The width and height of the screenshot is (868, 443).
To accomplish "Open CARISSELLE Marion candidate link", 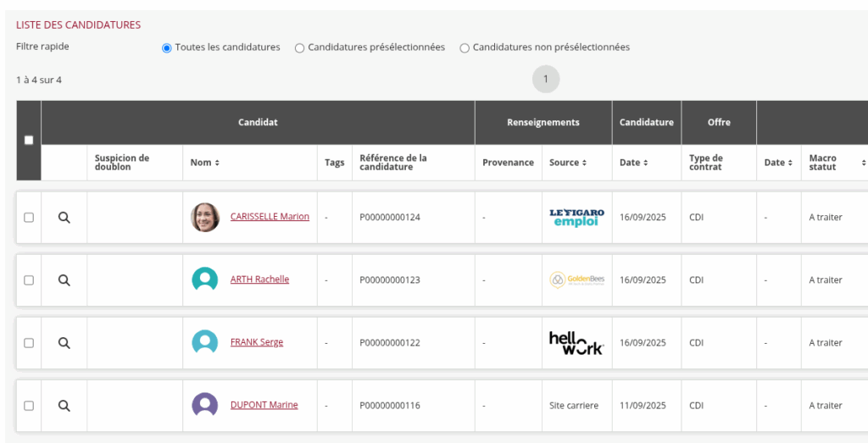I will pyautogui.click(x=270, y=217).
